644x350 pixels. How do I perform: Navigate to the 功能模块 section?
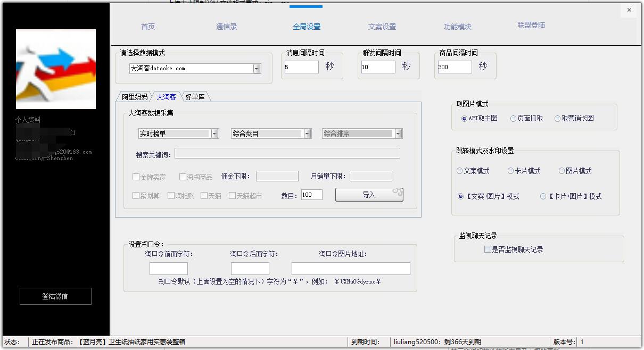coord(458,26)
